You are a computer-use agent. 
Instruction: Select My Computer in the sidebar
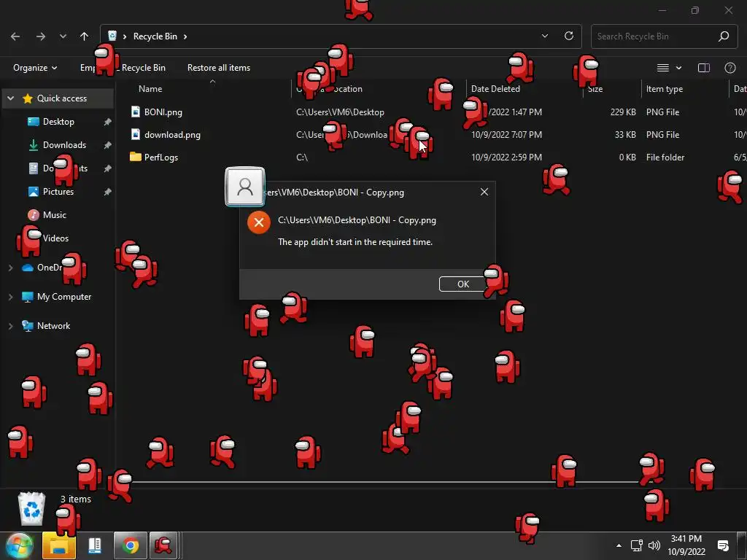click(64, 297)
